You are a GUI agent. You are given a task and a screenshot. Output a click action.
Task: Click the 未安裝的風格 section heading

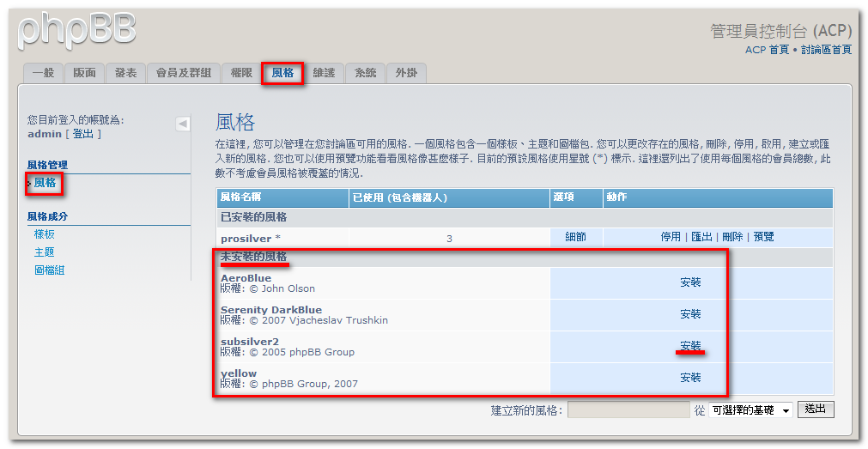point(253,257)
